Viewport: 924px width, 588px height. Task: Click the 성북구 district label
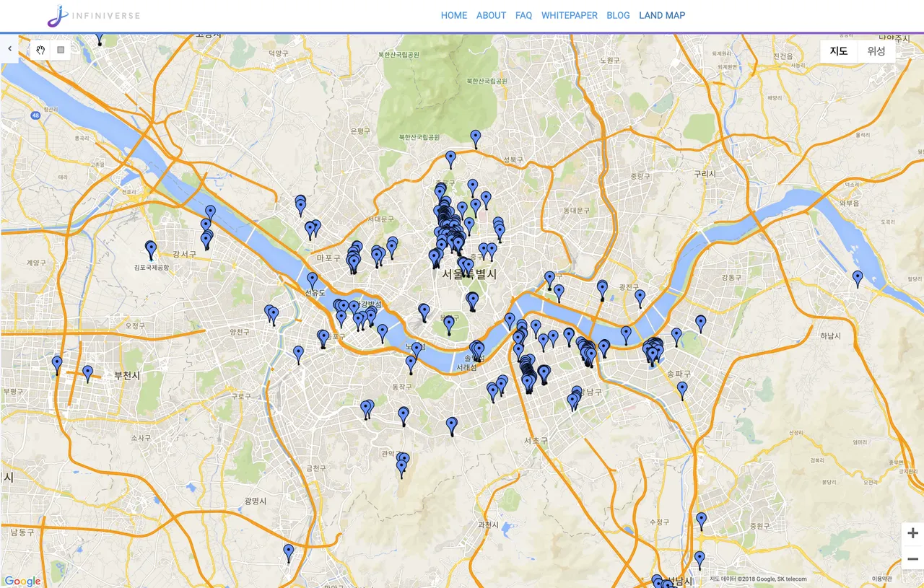512,159
